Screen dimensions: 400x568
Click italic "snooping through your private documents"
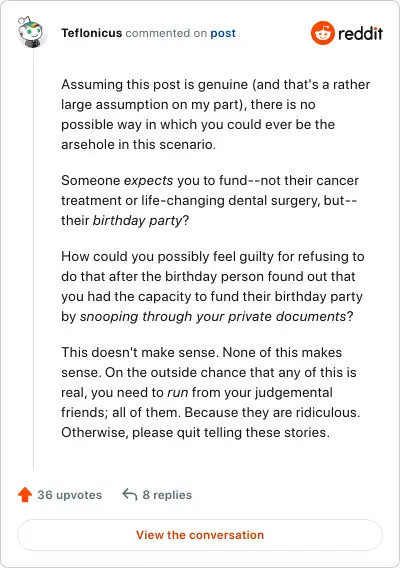click(x=213, y=317)
